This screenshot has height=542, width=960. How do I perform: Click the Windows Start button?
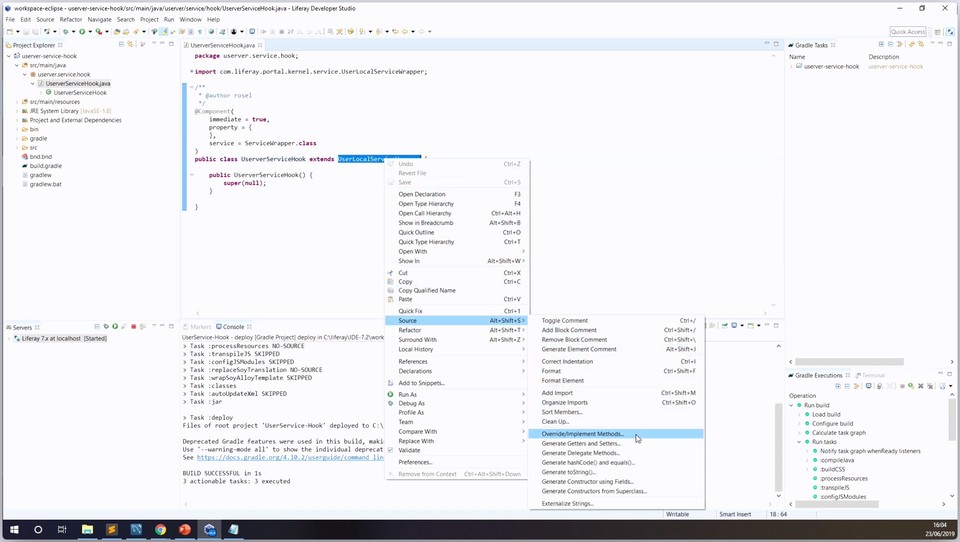pos(13,530)
